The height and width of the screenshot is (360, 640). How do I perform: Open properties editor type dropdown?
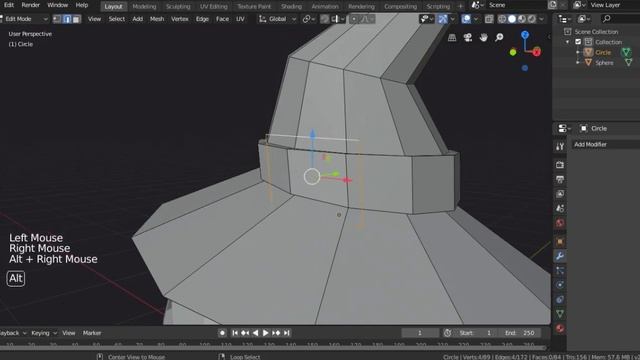click(564, 128)
